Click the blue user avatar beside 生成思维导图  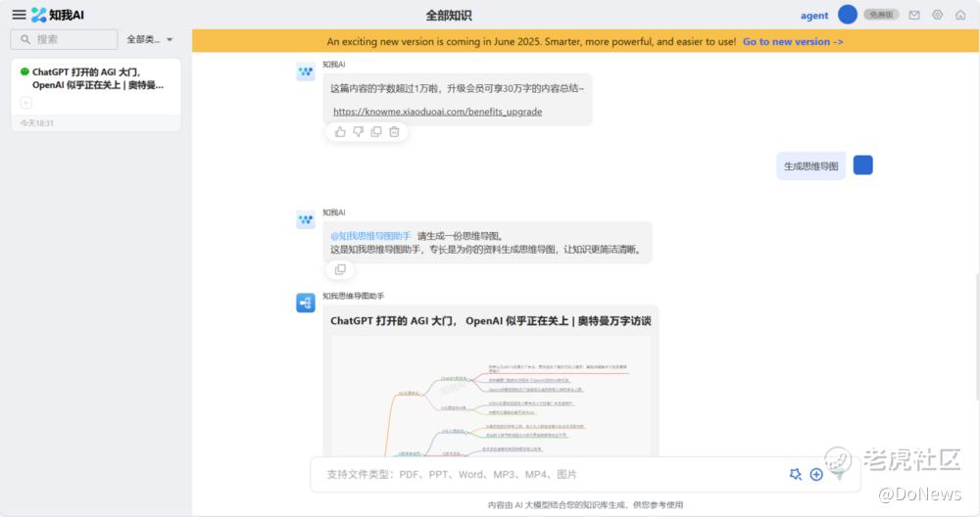pos(863,164)
